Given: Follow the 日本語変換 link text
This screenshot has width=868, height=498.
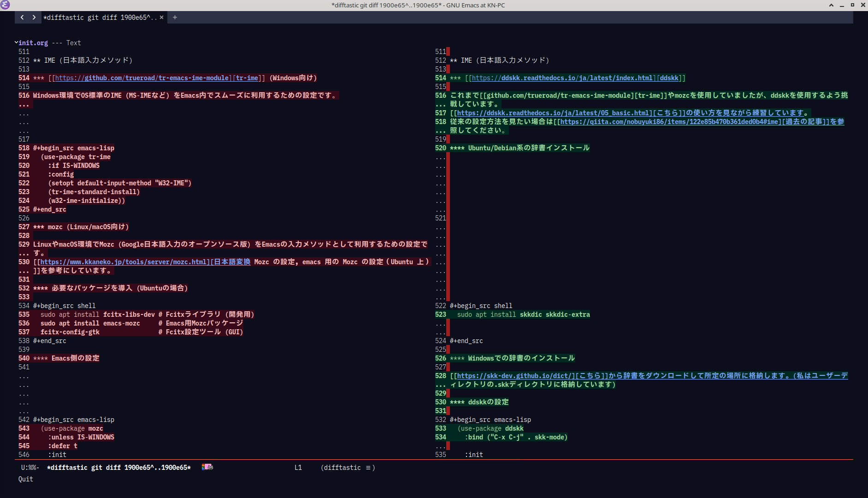Looking at the screenshot, I should [x=232, y=262].
